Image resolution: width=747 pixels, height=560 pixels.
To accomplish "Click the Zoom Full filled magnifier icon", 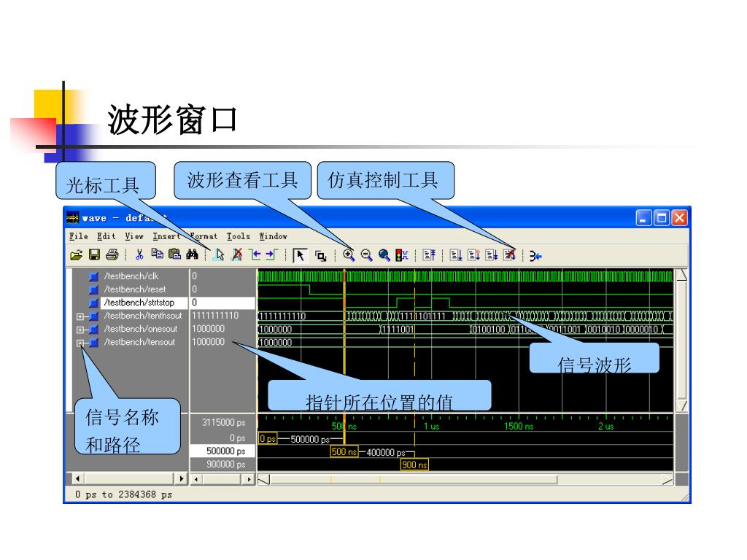I will 384,256.
